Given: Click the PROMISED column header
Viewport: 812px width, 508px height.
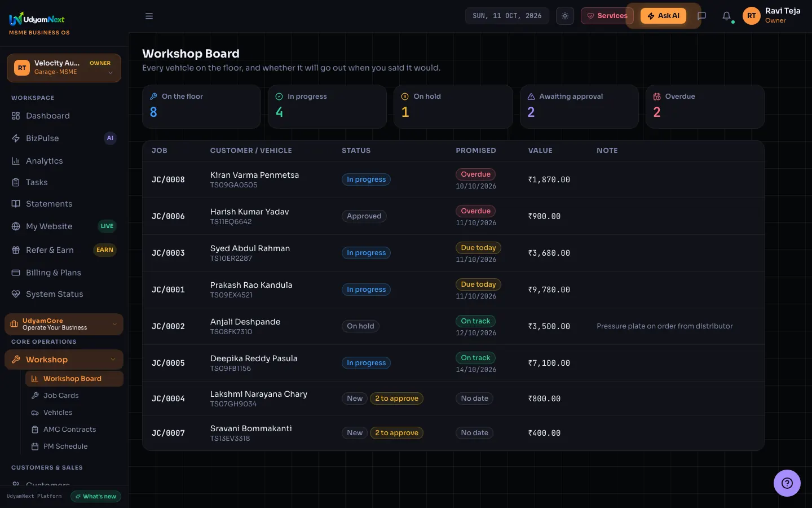Looking at the screenshot, I should [x=476, y=151].
